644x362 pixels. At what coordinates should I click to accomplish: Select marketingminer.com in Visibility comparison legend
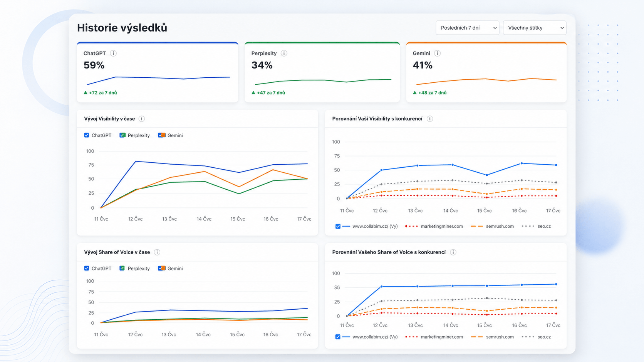coord(434,226)
